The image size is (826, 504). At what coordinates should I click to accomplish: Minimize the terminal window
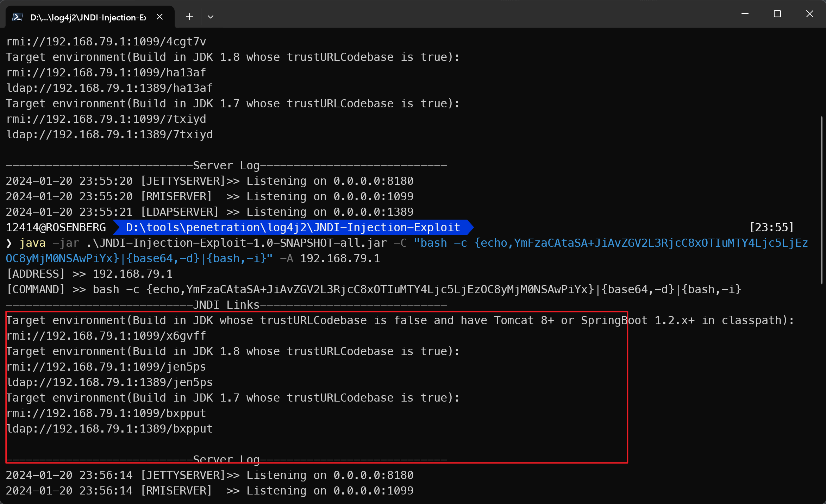pyautogui.click(x=745, y=14)
